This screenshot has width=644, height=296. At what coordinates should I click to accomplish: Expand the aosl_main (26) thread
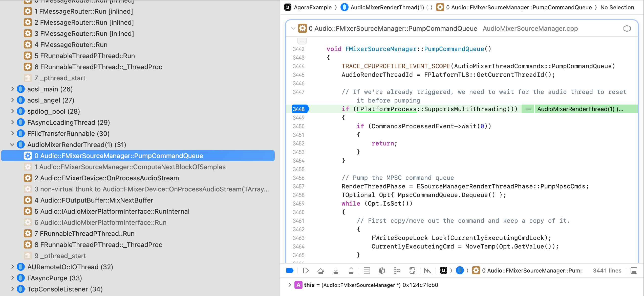(x=12, y=89)
